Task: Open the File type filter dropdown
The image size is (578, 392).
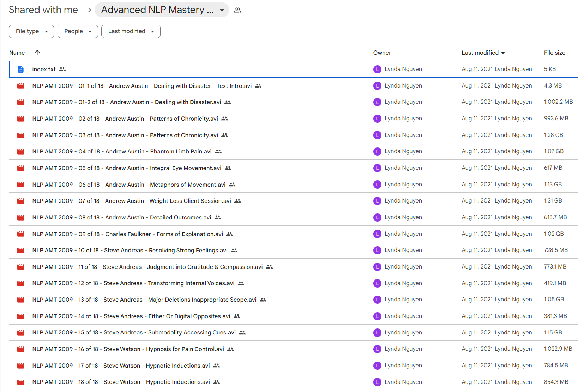Action: (31, 31)
